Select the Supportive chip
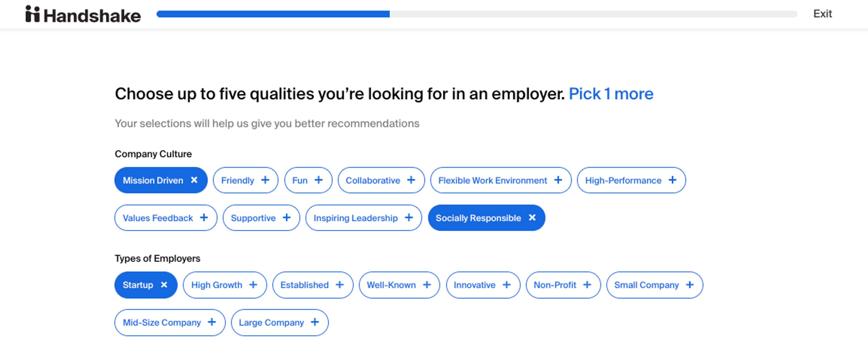Image resolution: width=868 pixels, height=354 pixels. click(x=261, y=218)
